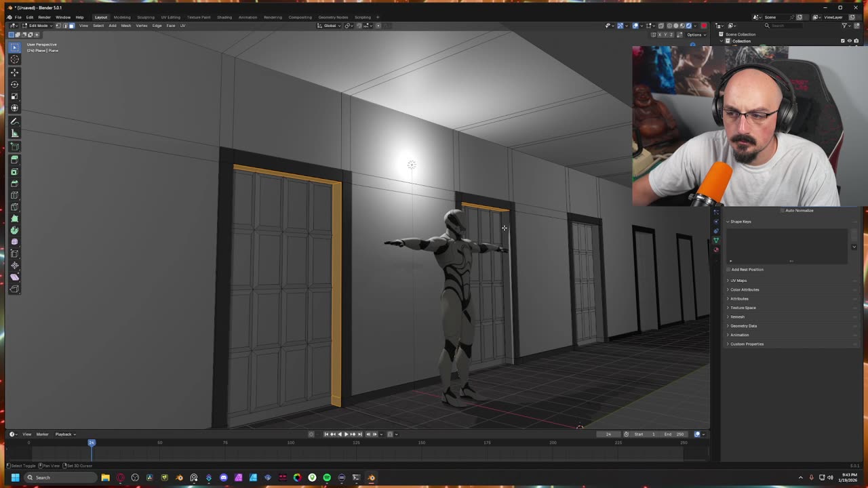Select the Extrude Region tool
This screenshot has height=488, width=868.
(x=14, y=160)
